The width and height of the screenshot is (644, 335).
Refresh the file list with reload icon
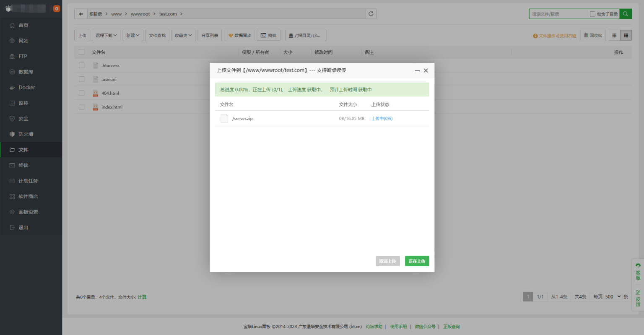click(371, 14)
